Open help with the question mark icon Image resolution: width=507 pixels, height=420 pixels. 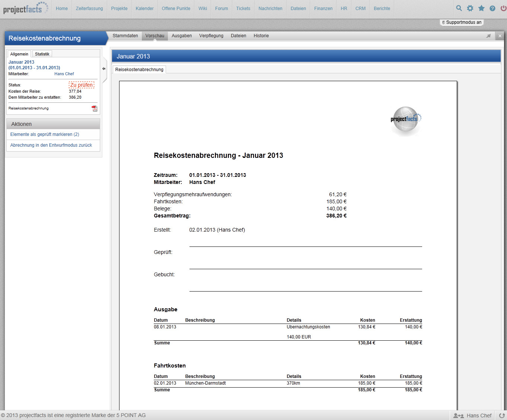492,8
